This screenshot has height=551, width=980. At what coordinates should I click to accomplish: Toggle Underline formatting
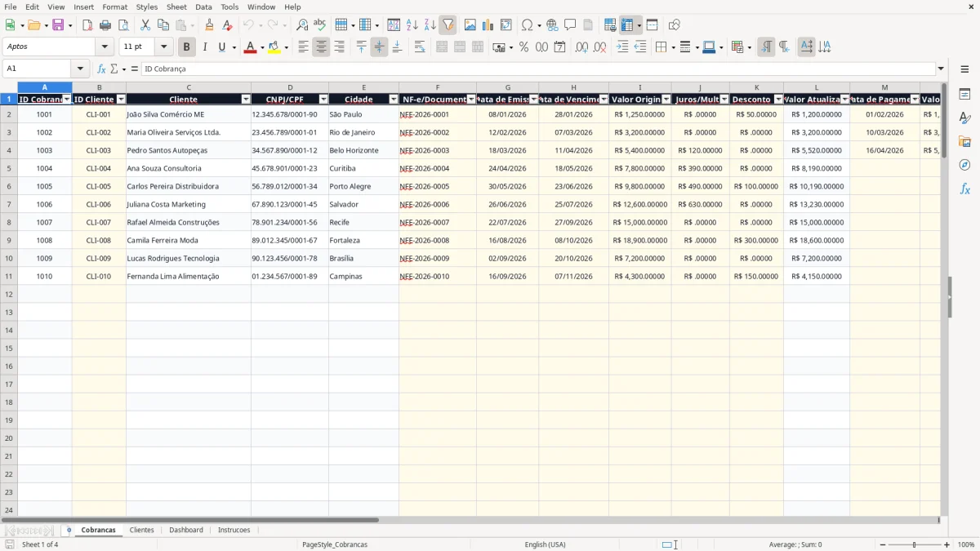tap(221, 47)
